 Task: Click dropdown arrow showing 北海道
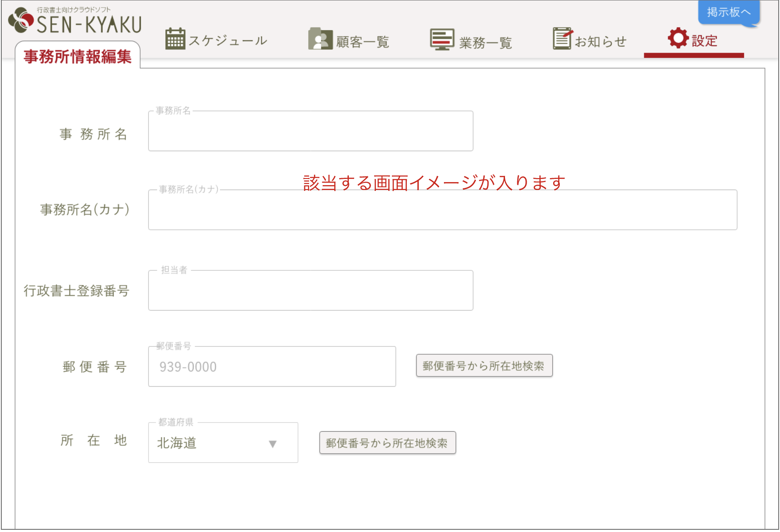(273, 444)
